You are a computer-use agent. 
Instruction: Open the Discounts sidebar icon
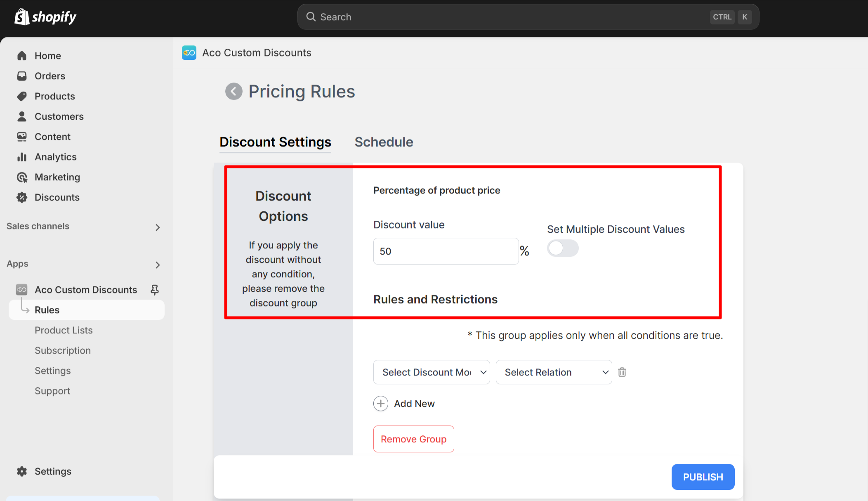click(22, 197)
